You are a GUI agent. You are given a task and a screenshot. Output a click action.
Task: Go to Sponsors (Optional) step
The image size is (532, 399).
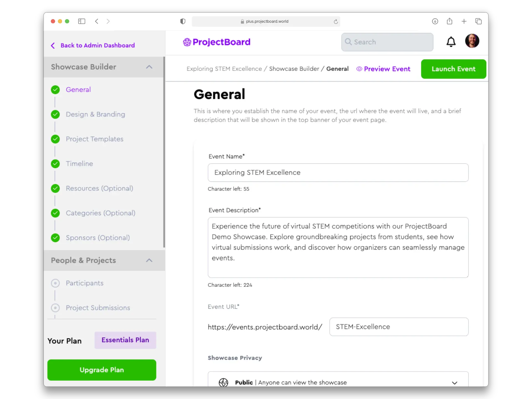tap(98, 238)
